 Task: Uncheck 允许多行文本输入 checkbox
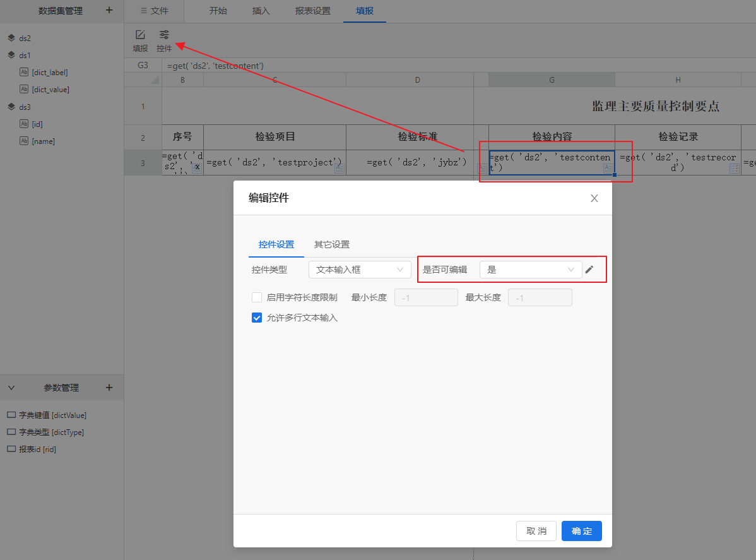click(x=257, y=318)
